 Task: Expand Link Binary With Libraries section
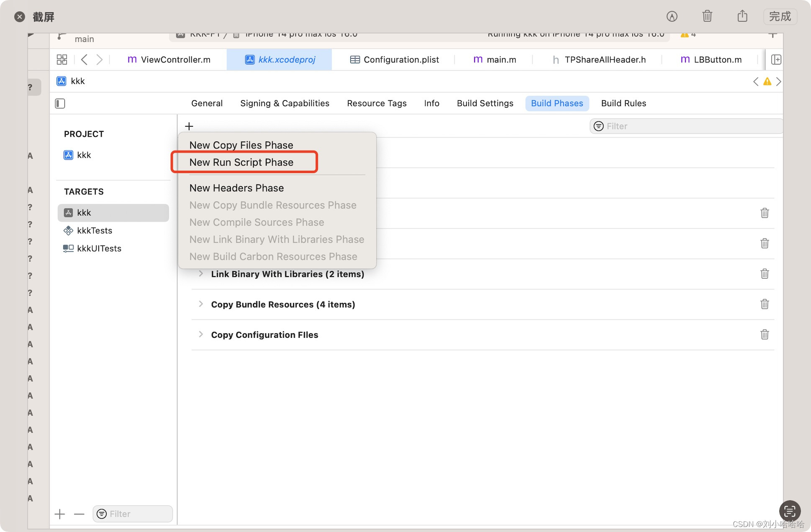point(201,274)
